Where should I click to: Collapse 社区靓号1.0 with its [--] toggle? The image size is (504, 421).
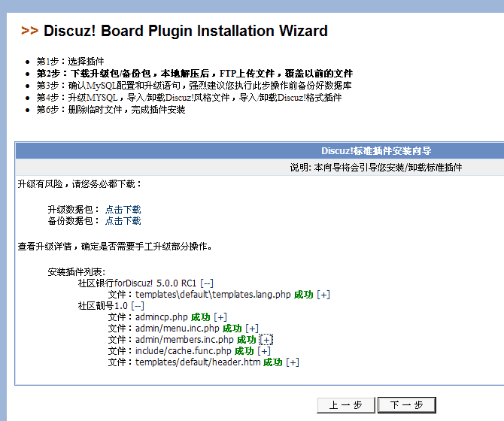[x=138, y=306]
